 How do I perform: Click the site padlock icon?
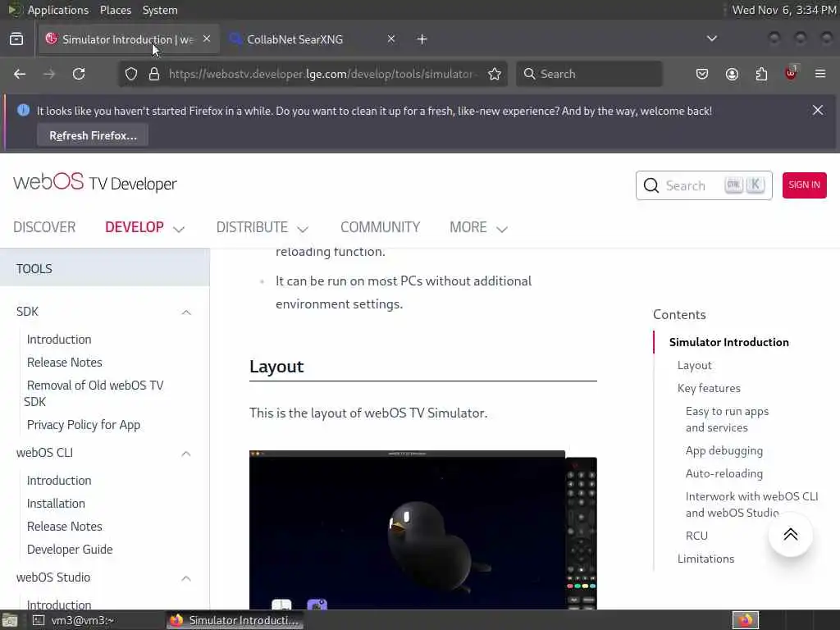(154, 74)
